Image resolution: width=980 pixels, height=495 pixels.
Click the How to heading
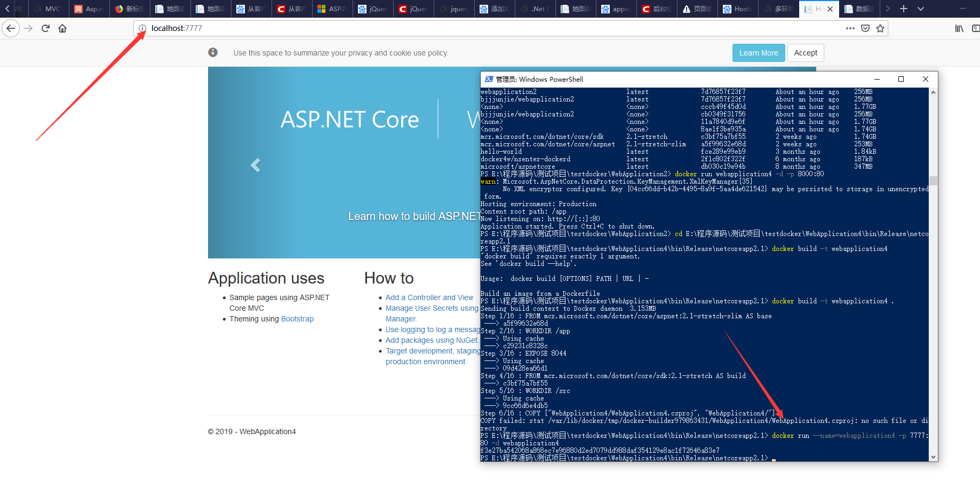pyautogui.click(x=389, y=278)
